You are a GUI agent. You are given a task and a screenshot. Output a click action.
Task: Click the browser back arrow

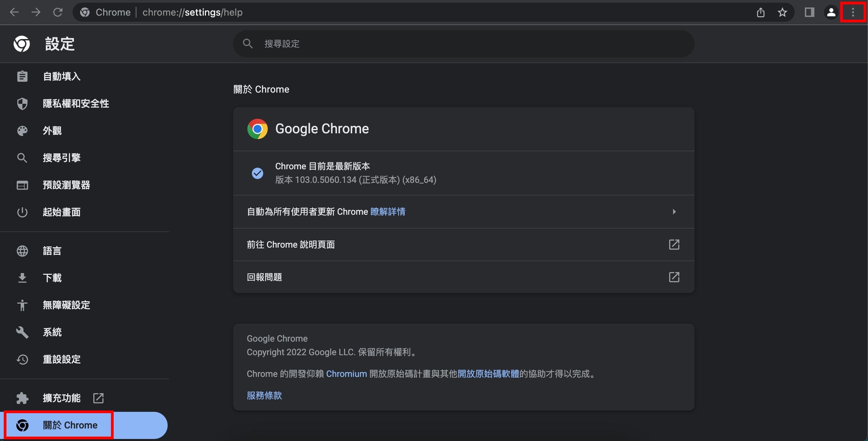(14, 13)
